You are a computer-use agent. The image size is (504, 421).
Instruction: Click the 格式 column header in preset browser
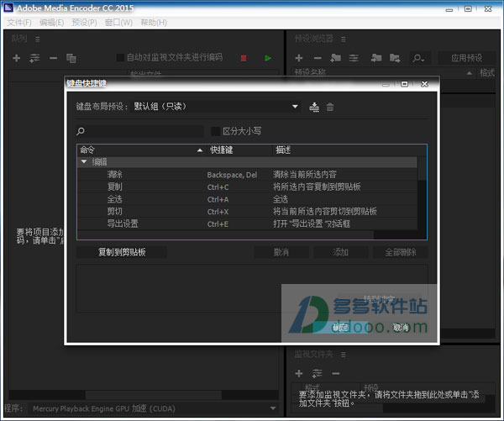(x=487, y=72)
